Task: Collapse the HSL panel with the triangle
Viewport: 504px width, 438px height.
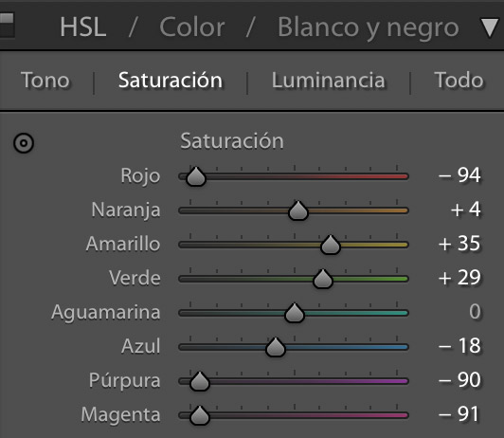Action: 490,27
